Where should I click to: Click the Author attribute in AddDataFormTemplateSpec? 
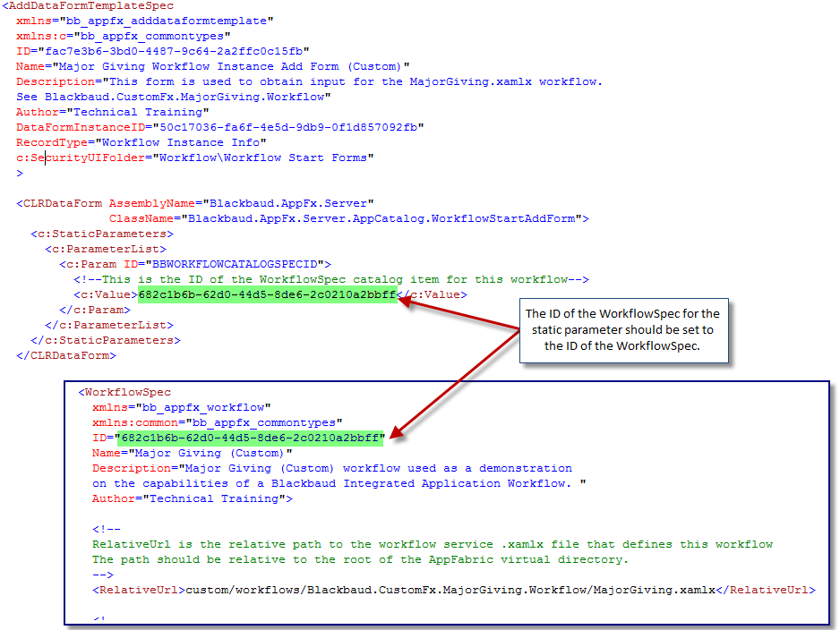[113, 112]
